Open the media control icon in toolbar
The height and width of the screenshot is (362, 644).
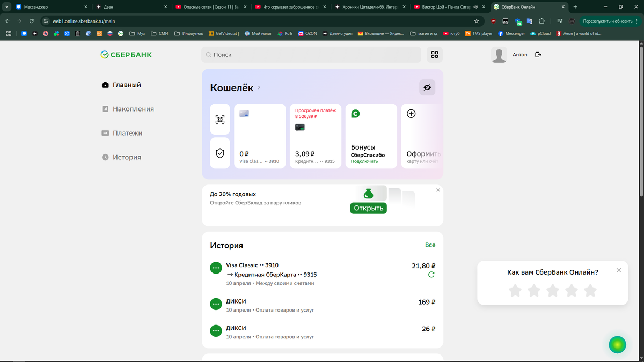click(559, 21)
